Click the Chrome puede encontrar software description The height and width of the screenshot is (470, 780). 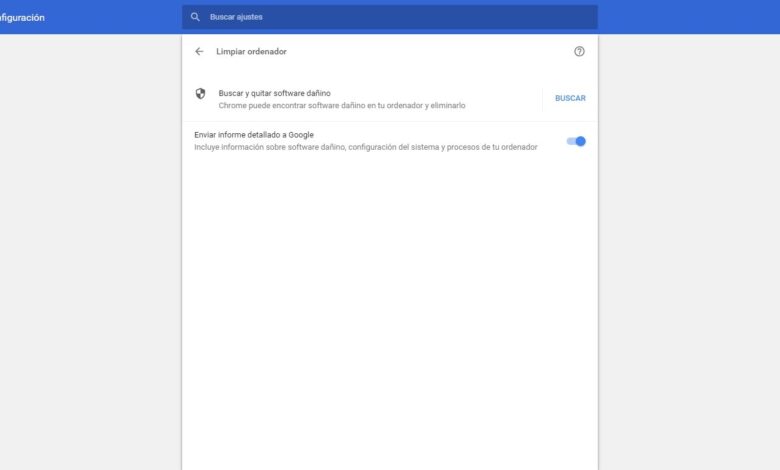tap(342, 105)
